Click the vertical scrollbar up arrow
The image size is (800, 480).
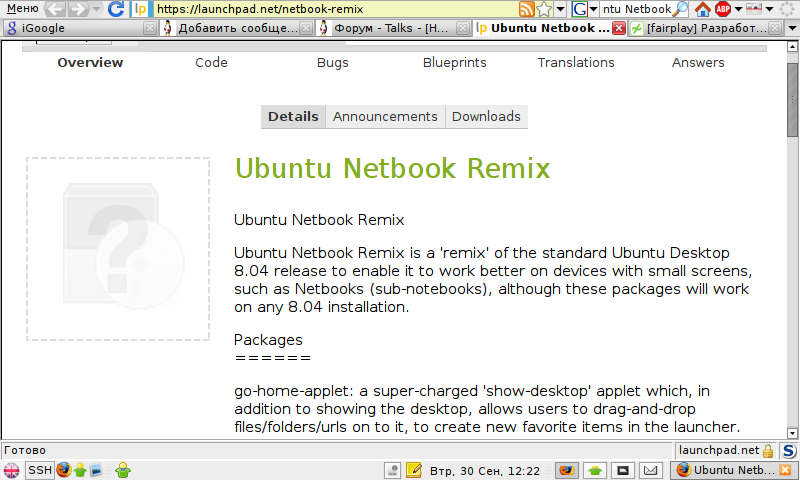point(792,46)
